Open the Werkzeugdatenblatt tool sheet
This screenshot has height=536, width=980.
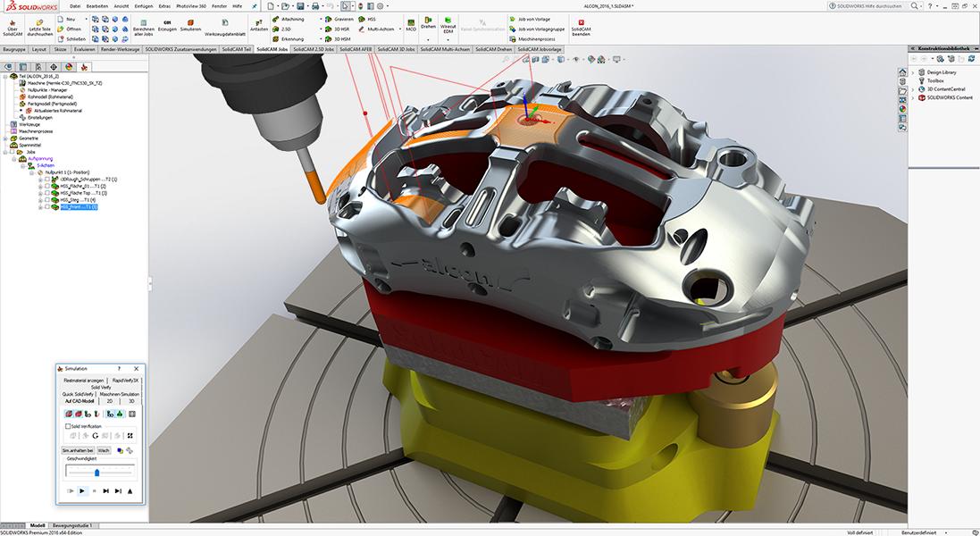(x=225, y=29)
